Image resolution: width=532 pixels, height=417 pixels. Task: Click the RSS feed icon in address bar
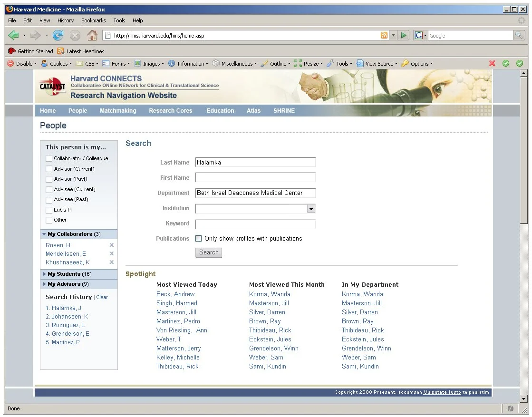[384, 35]
